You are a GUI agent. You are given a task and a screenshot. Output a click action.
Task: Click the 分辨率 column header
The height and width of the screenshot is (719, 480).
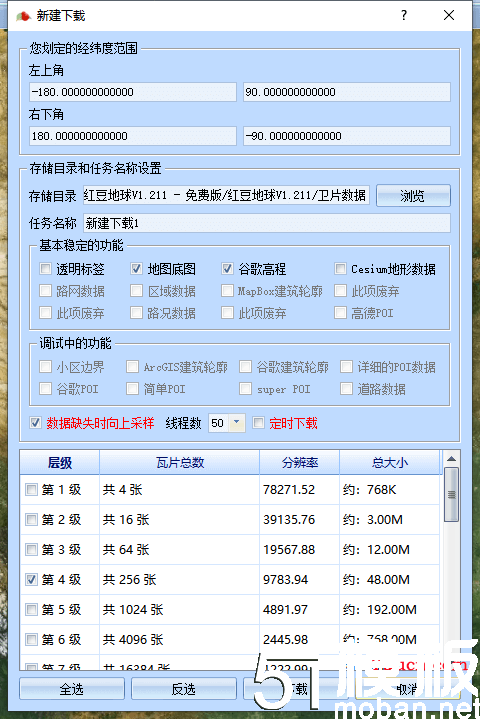(x=299, y=463)
